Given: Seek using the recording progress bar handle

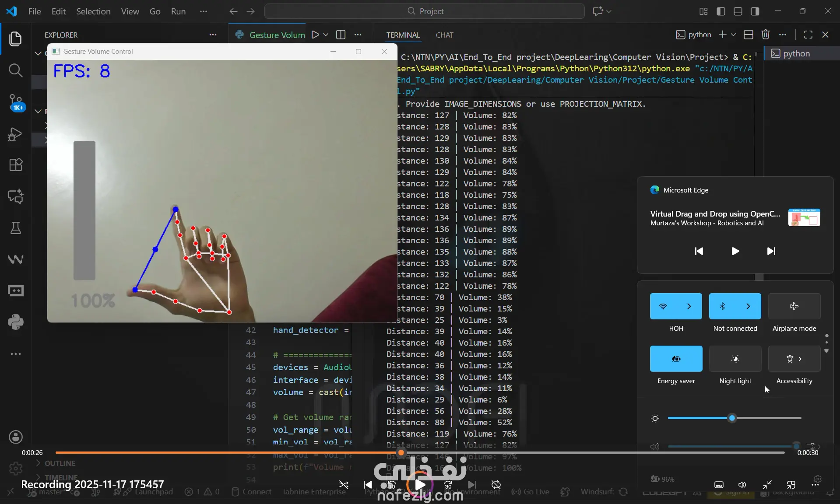Looking at the screenshot, I should point(401,452).
